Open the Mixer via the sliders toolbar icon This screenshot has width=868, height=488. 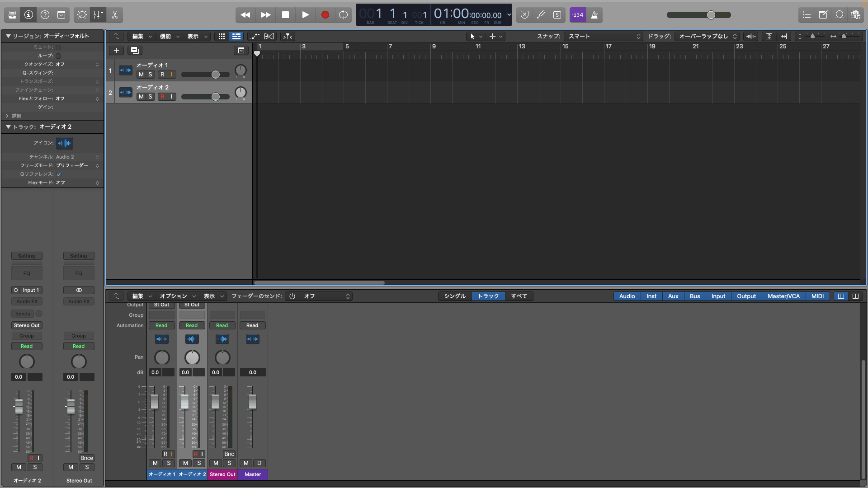coord(98,15)
